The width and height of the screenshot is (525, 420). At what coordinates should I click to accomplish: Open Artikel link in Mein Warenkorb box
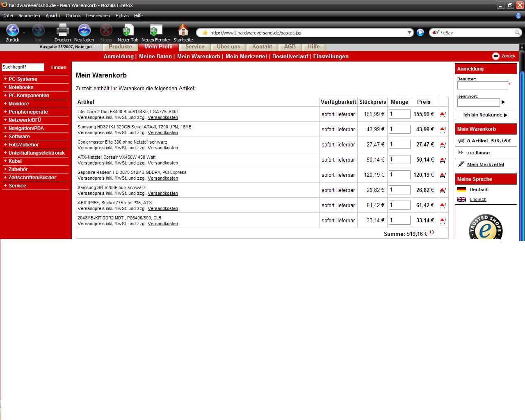(479, 141)
